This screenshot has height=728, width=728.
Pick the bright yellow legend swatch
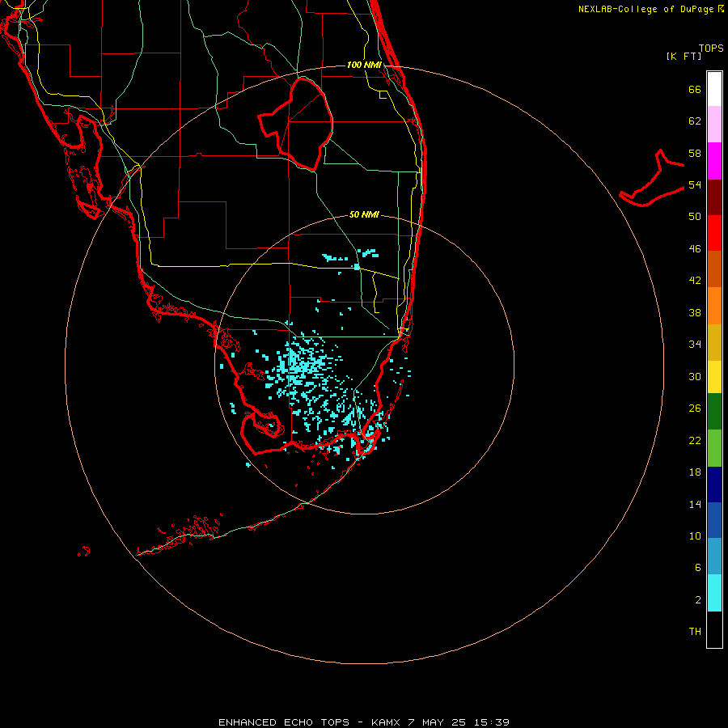714,377
